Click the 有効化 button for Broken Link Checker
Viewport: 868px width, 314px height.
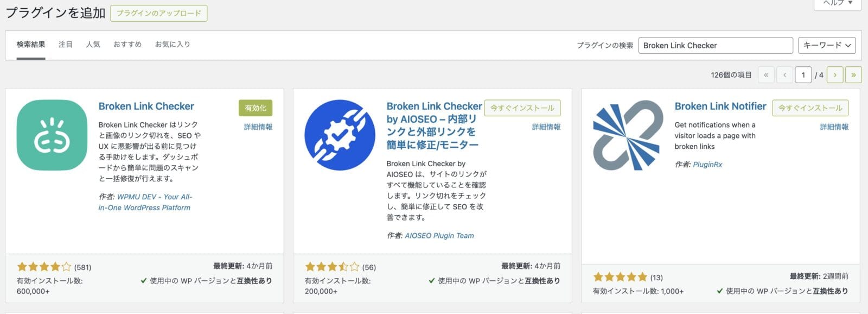256,108
